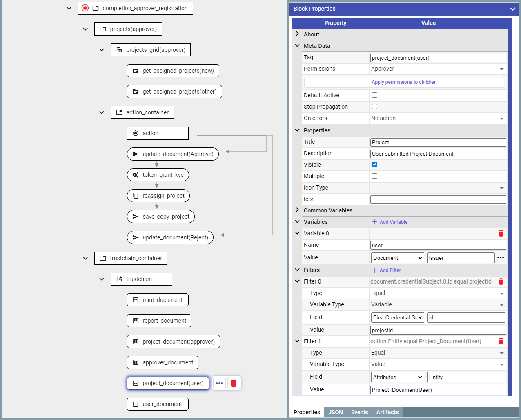This screenshot has height=420, width=521.
Task: Expand the About section
Action: (297, 34)
